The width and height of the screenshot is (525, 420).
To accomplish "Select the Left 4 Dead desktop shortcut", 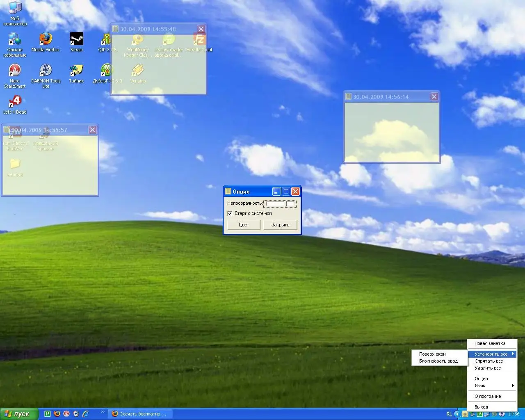I will point(15,105).
